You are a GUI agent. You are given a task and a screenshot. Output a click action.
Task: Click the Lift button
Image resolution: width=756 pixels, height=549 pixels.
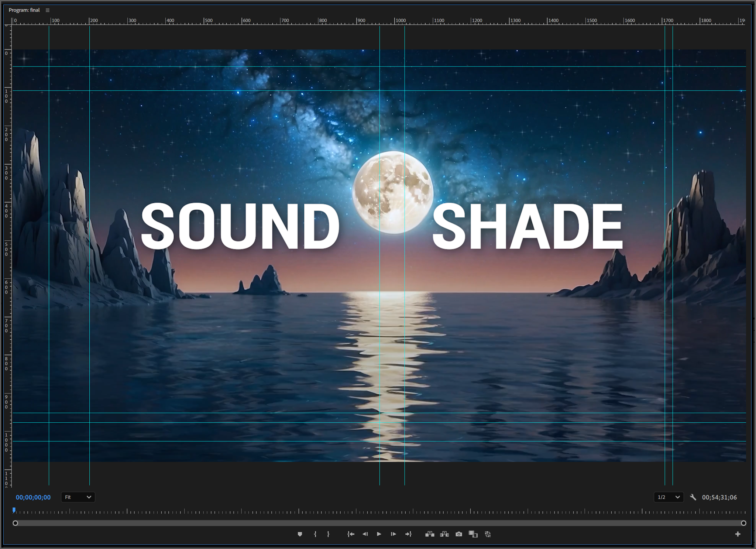[430, 534]
